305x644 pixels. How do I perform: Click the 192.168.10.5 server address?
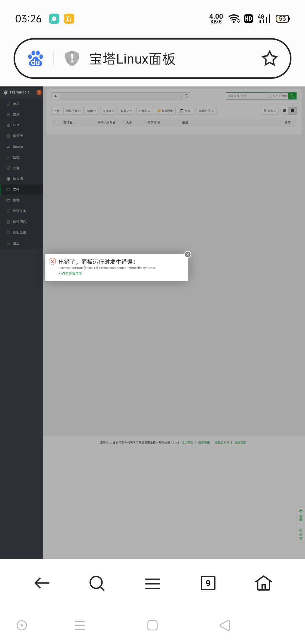coord(19,92)
